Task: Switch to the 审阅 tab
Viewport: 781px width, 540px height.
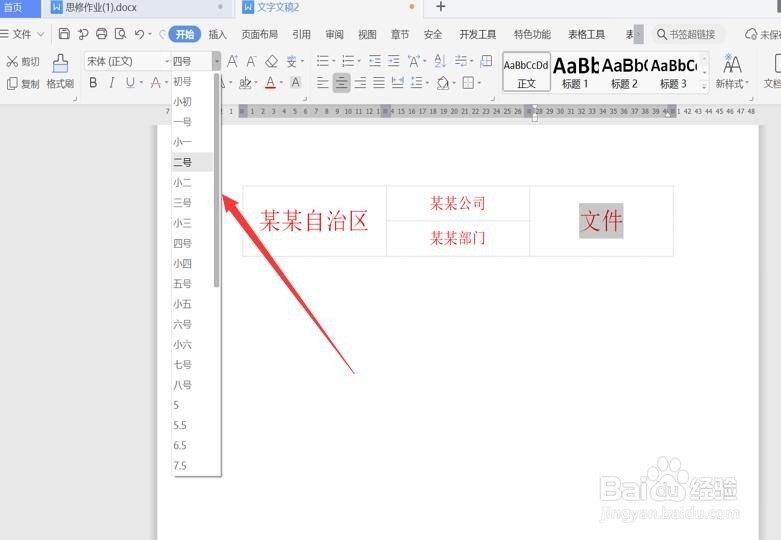Action: coord(334,34)
